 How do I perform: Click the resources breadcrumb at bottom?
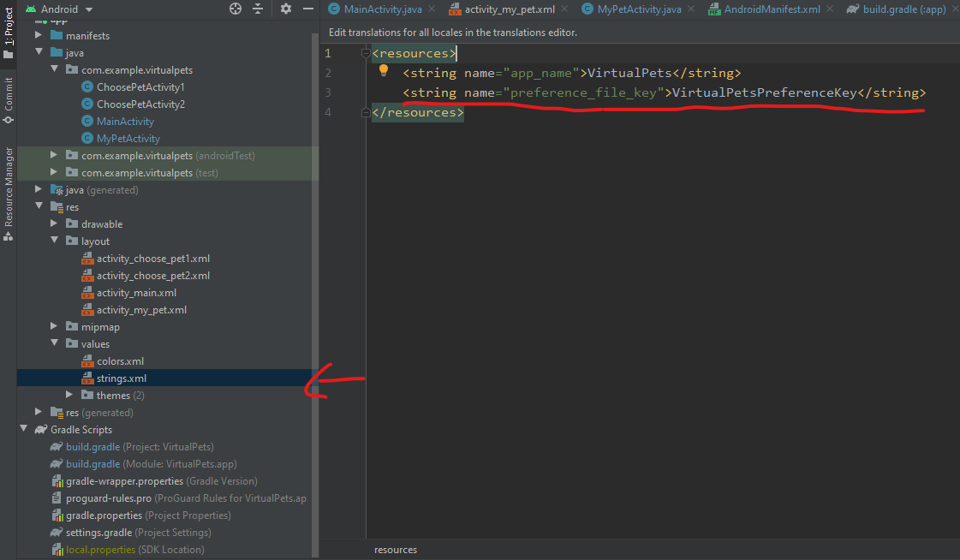click(x=396, y=550)
